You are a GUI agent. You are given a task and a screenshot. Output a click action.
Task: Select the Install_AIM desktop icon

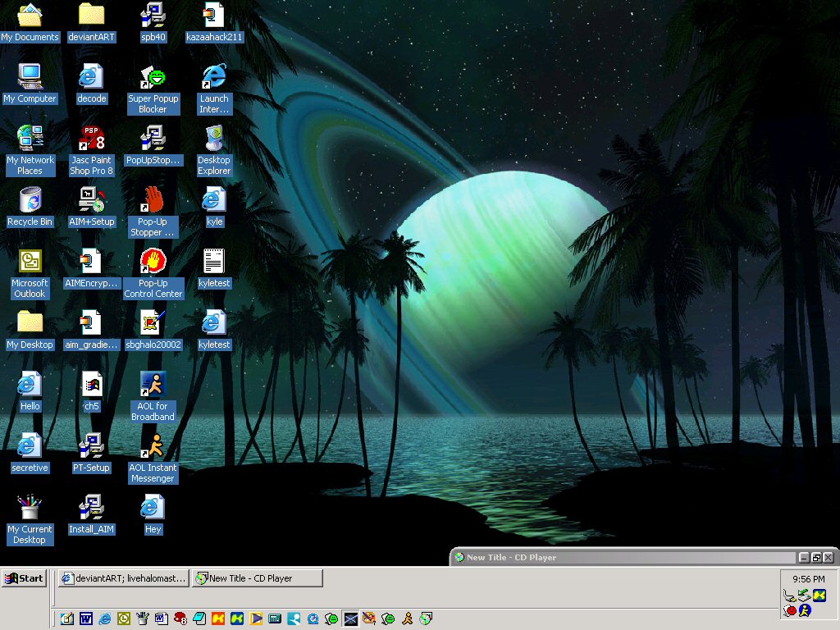coord(92,515)
